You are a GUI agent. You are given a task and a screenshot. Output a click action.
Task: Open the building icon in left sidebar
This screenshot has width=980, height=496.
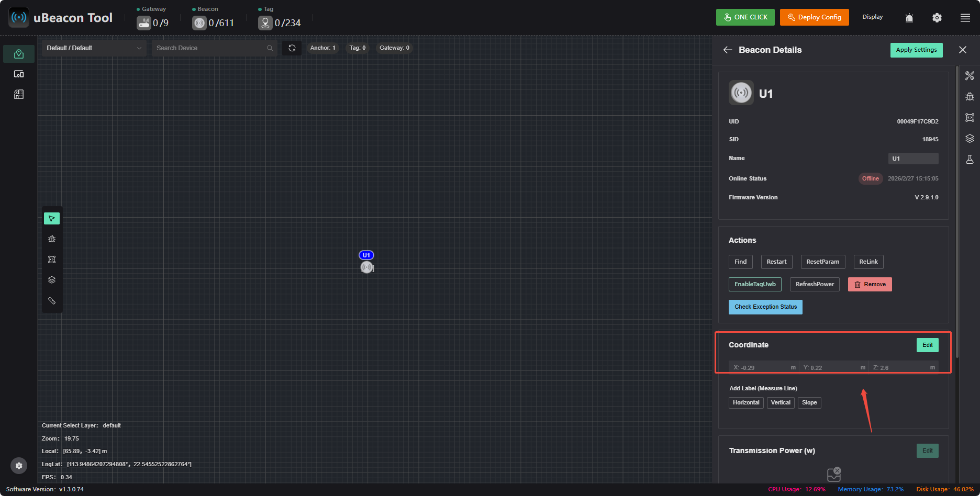point(19,94)
